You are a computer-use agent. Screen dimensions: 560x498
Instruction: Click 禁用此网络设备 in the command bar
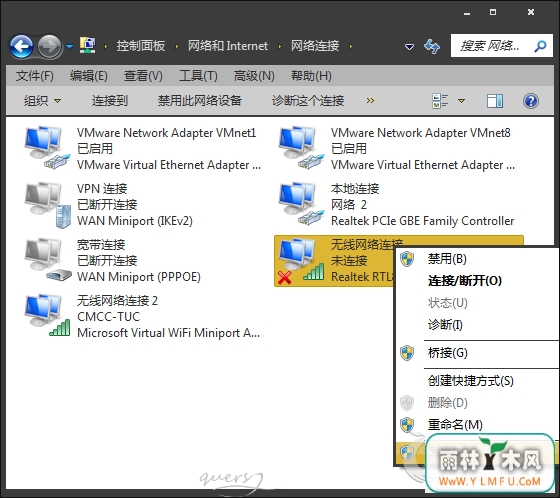pyautogui.click(x=200, y=101)
